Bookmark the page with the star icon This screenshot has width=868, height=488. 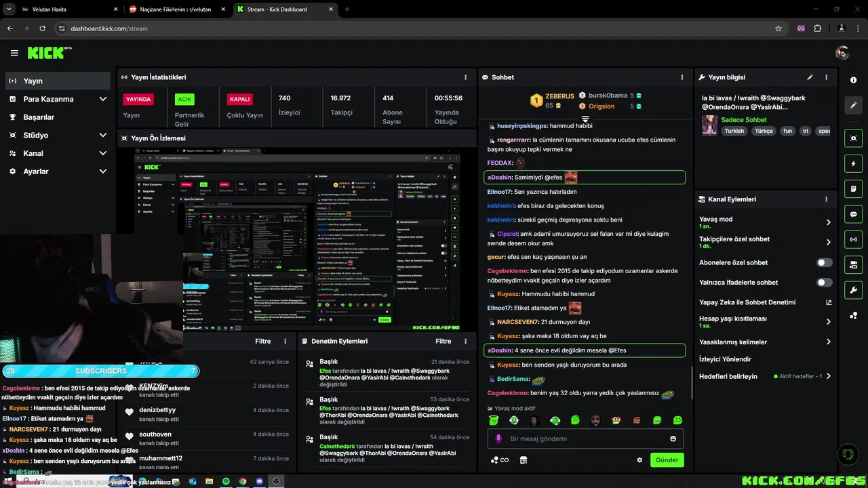(778, 28)
